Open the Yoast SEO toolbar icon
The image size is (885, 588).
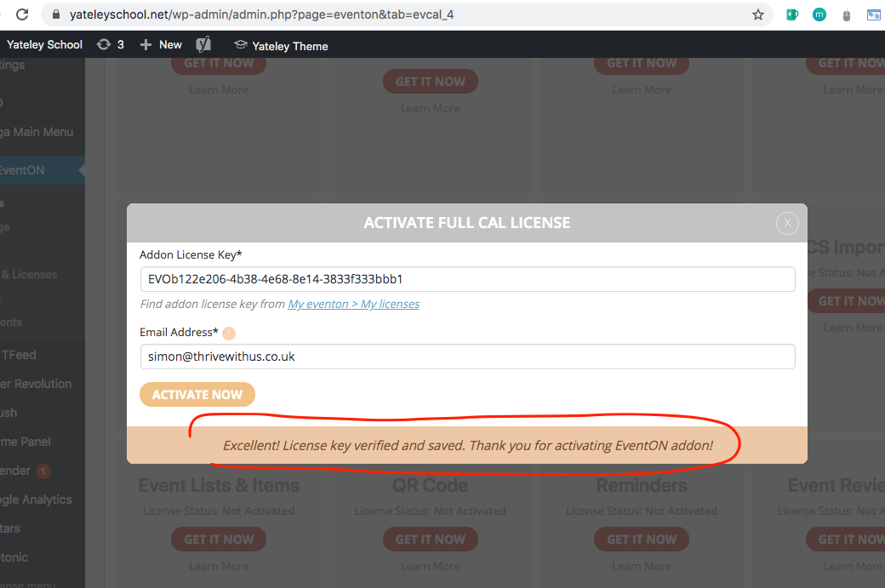coord(203,45)
